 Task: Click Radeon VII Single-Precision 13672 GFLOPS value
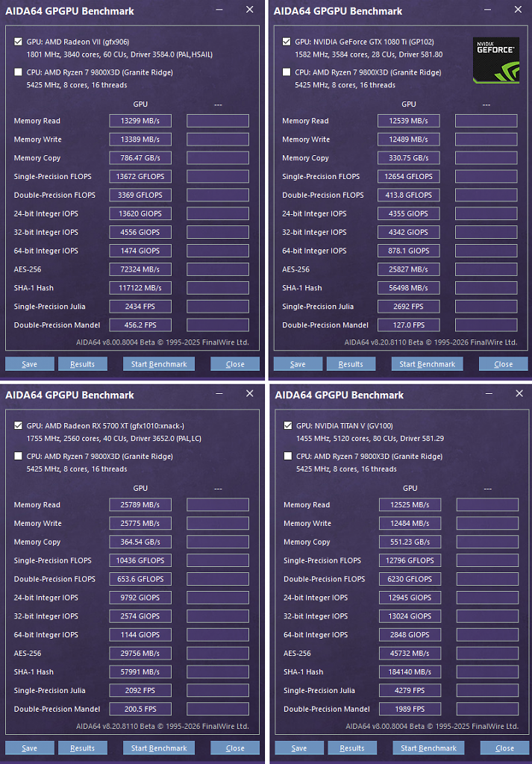[x=140, y=176]
